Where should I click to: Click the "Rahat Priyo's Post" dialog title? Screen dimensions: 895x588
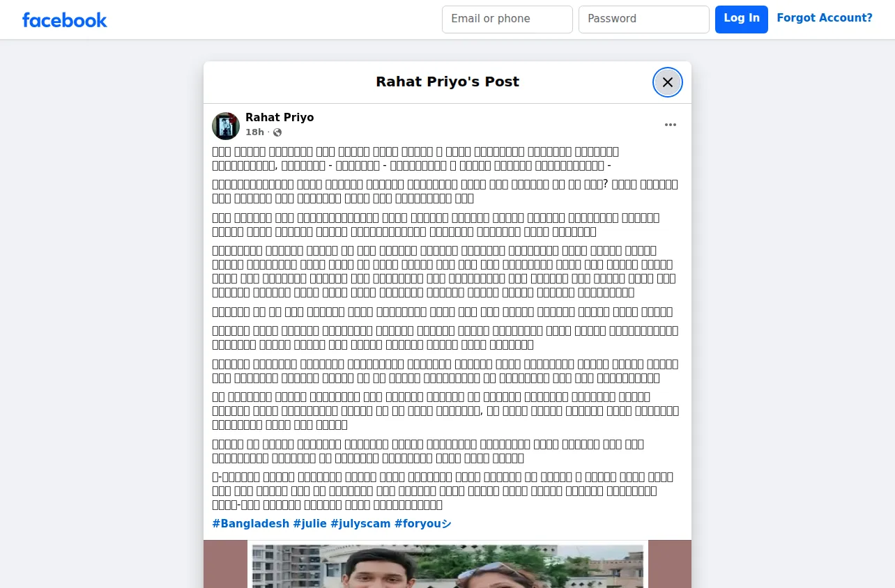447,82
